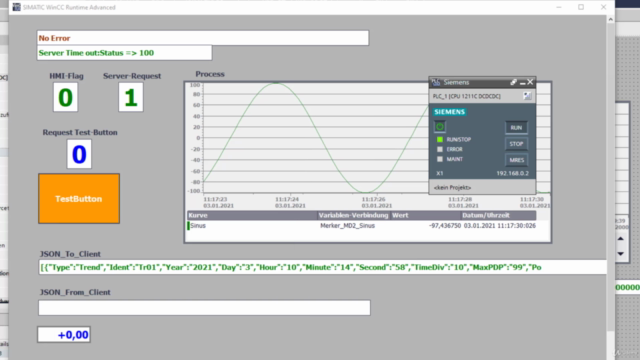
Task: Click the PLC power indicator icon
Action: click(440, 127)
